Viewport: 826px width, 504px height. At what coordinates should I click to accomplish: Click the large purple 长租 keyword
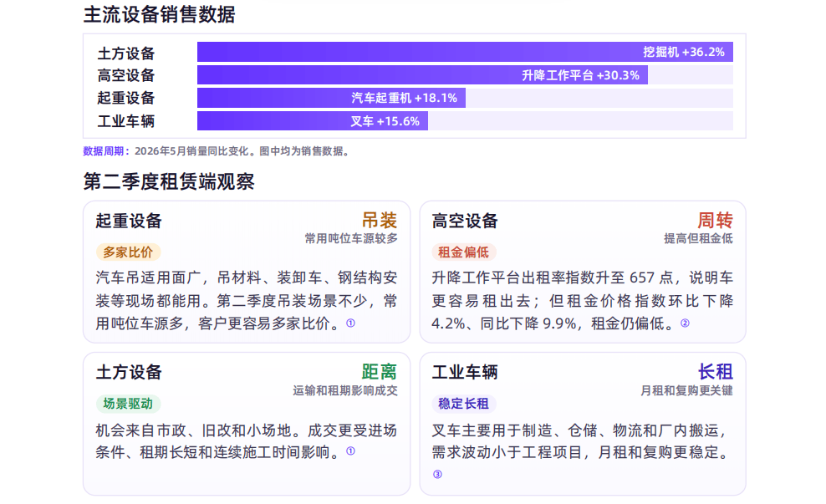point(715,372)
